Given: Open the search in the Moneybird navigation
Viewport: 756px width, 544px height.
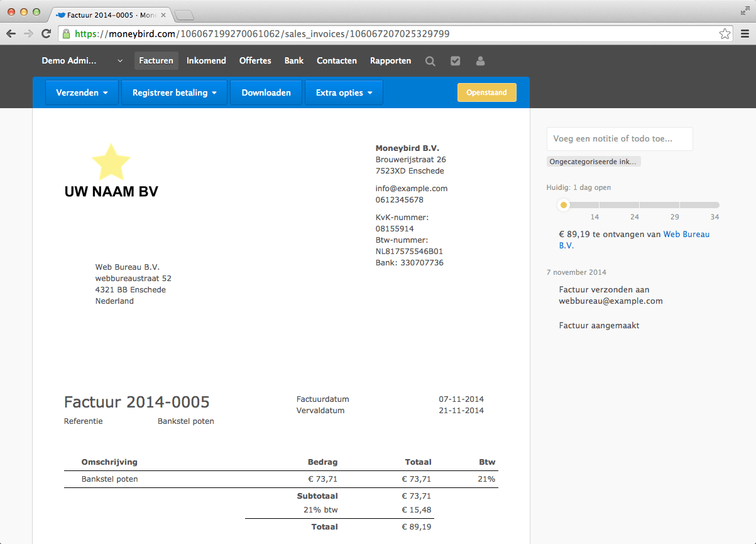Looking at the screenshot, I should pos(430,60).
